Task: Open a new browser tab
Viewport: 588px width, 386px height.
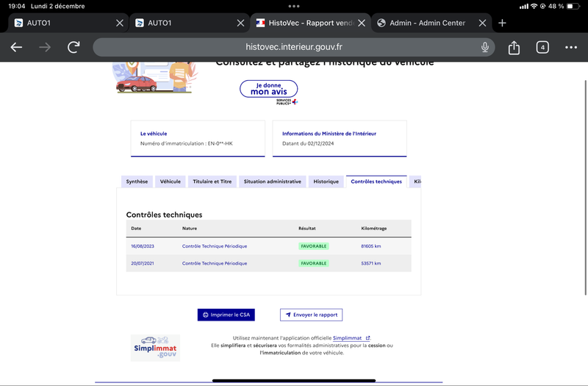Action: [x=502, y=23]
